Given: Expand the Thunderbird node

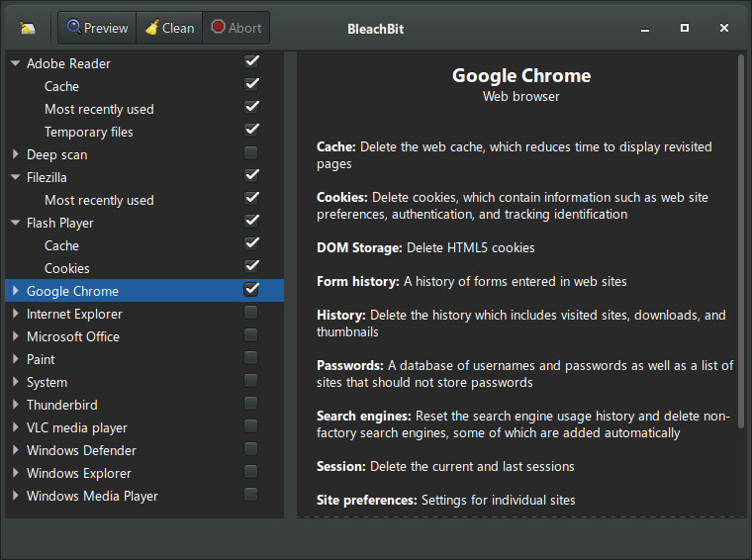Looking at the screenshot, I should [x=16, y=405].
